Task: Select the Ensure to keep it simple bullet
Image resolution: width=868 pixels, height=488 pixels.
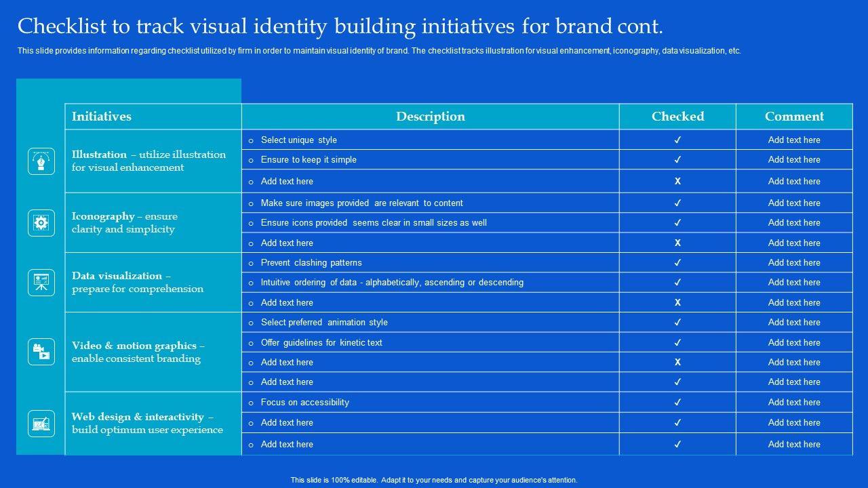Action: click(x=309, y=160)
